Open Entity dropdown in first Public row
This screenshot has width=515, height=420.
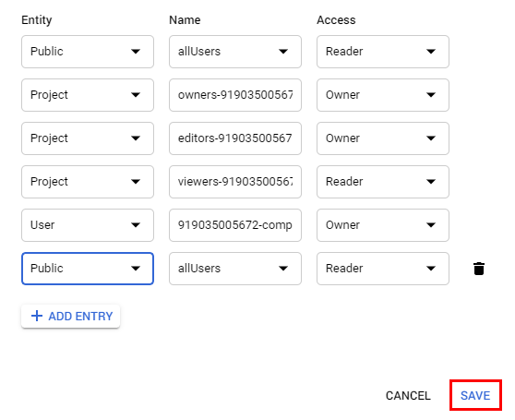(x=88, y=52)
